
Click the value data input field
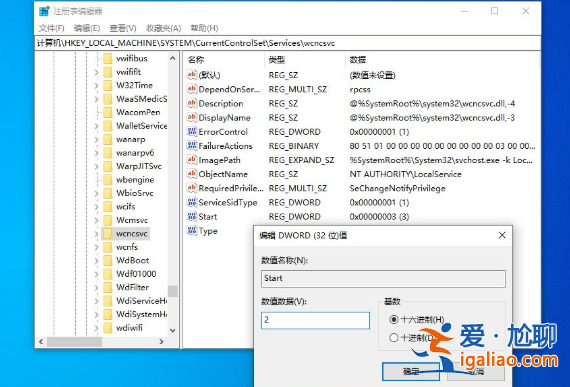[315, 320]
